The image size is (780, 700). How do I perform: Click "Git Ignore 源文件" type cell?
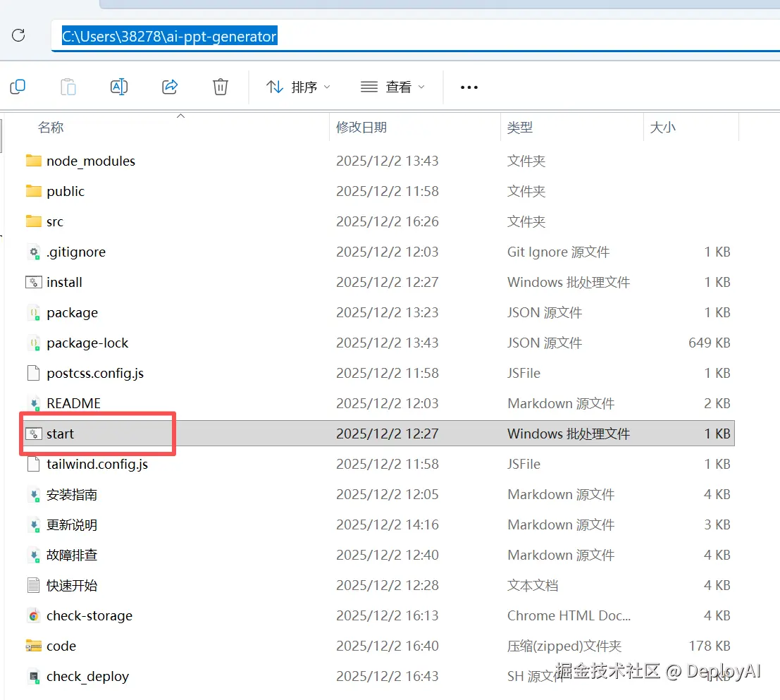[x=558, y=252]
